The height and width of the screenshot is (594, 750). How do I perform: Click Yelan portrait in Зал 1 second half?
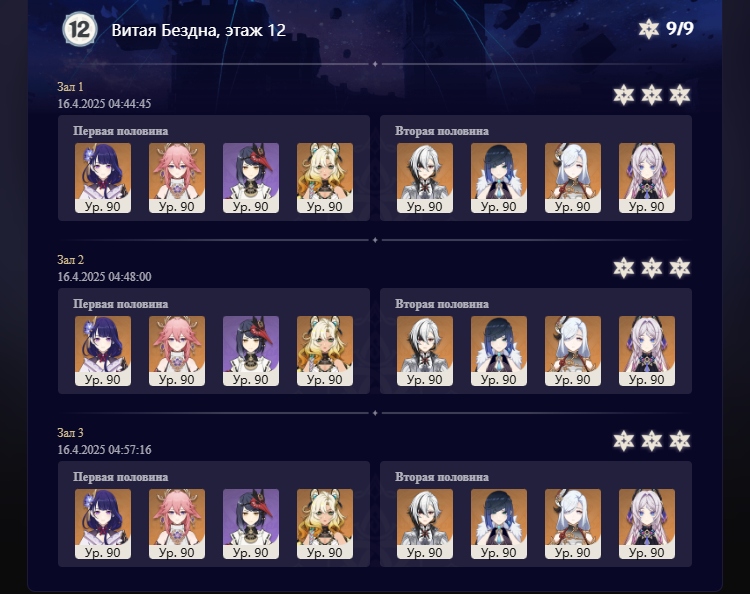[499, 178]
